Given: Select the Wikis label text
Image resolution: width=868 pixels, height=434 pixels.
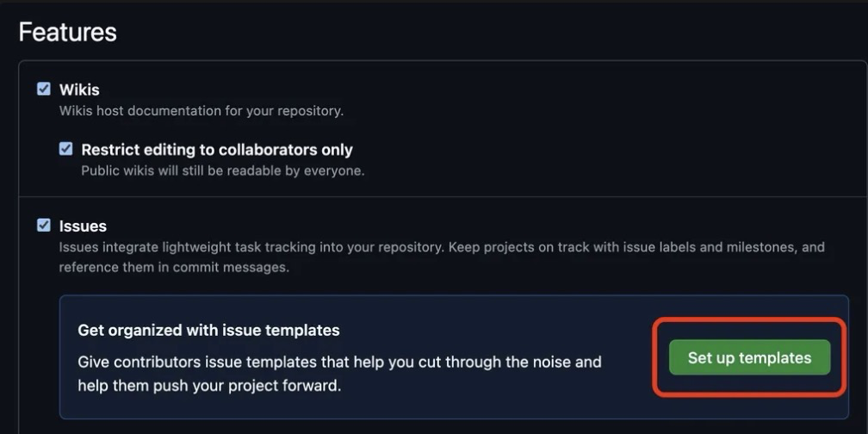Looking at the screenshot, I should [x=79, y=90].
